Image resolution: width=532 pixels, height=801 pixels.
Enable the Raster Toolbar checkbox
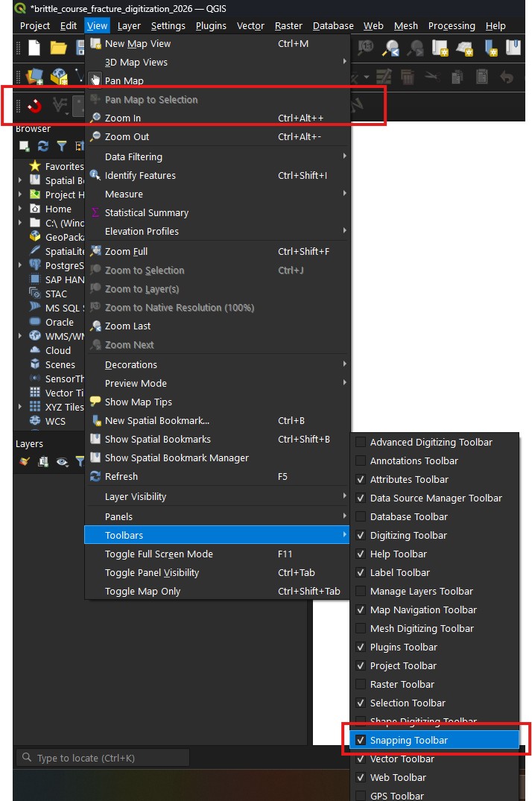pos(361,684)
